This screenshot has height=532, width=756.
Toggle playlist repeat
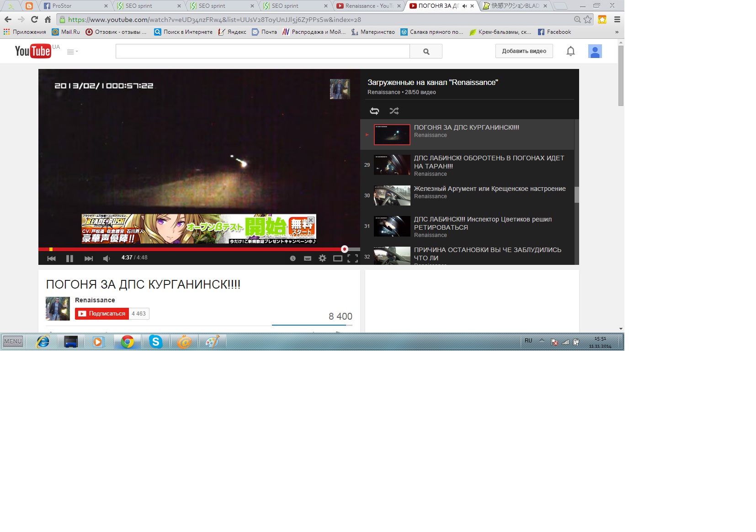point(374,111)
